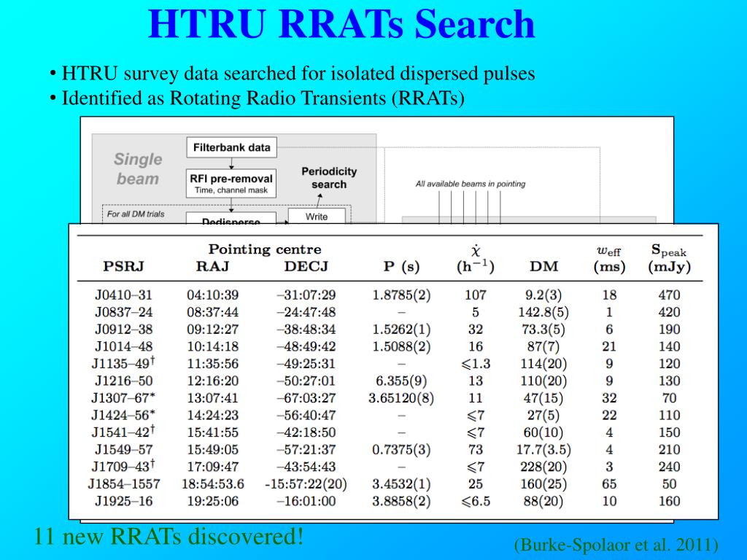Image resolution: width=747 pixels, height=560 pixels.
Task: Click RAJ value '04:10:39'
Action: [x=212, y=295]
